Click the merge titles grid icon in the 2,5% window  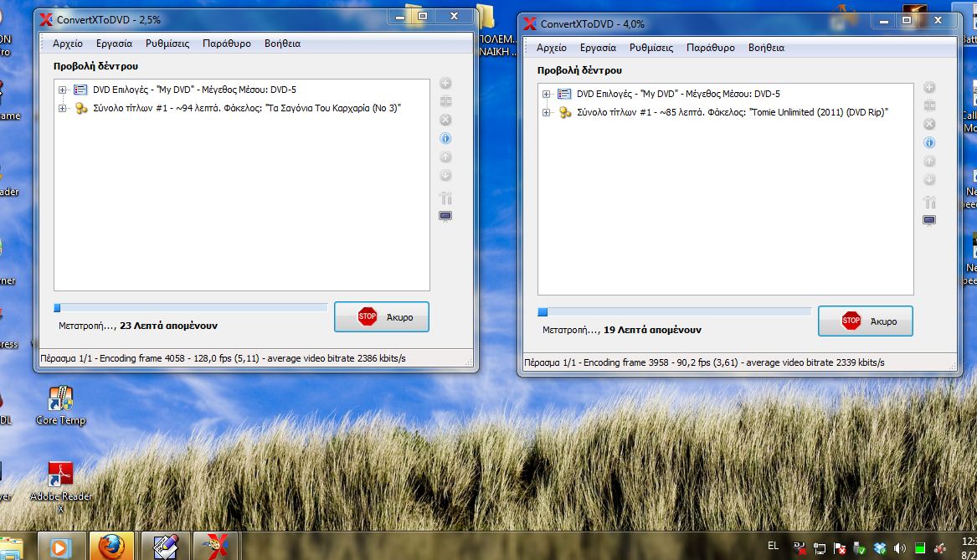coord(445,101)
